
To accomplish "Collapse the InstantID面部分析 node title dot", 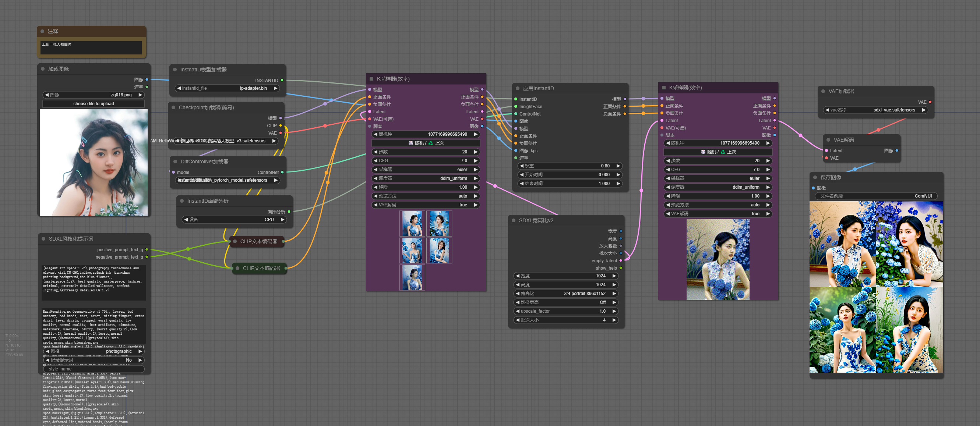I will [182, 200].
